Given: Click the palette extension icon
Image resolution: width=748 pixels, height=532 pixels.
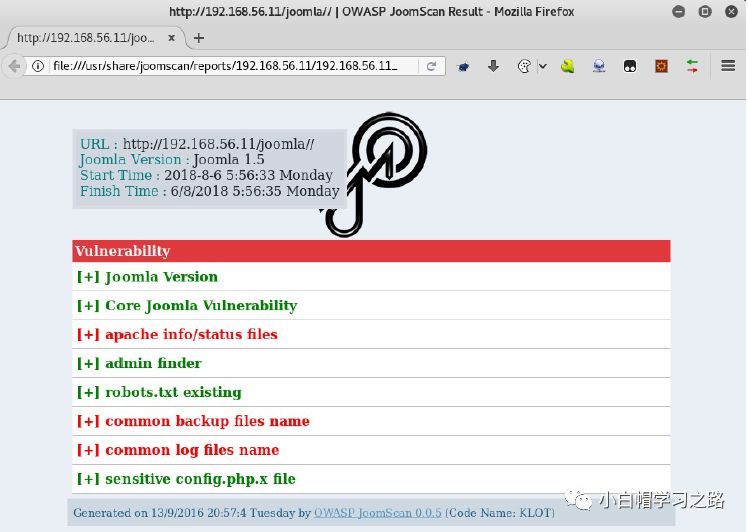Looking at the screenshot, I should pos(524,66).
